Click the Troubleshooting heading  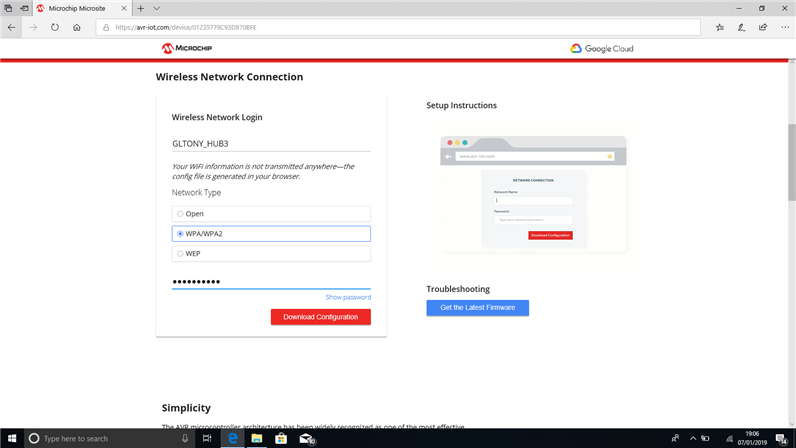[458, 289]
